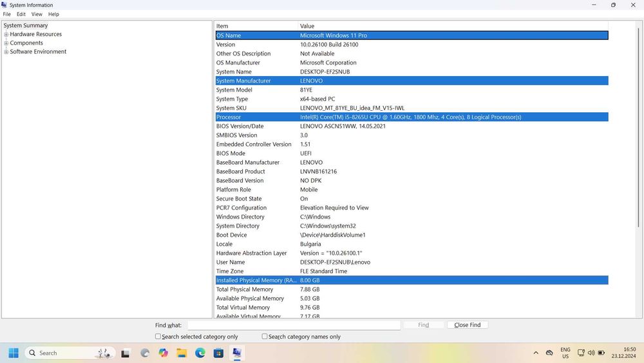Select the BIOS Version/Date row

[412, 126]
